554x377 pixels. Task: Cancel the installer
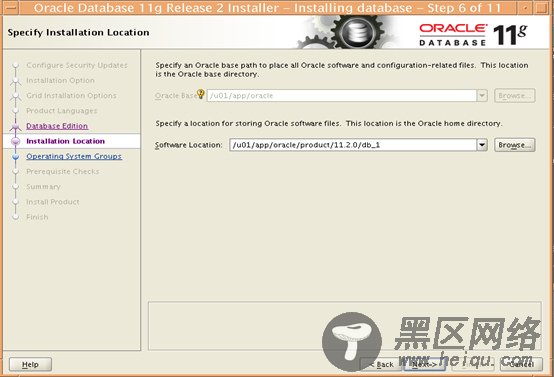point(521,364)
